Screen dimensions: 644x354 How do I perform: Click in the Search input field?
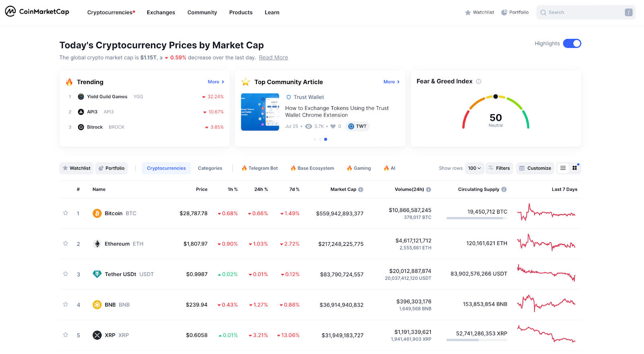tap(586, 12)
